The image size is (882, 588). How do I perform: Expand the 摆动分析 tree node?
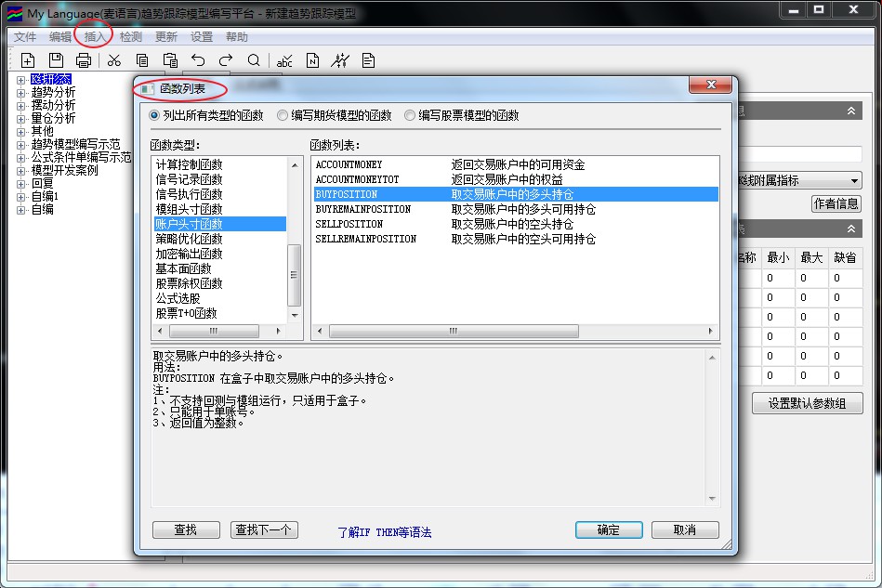20,106
